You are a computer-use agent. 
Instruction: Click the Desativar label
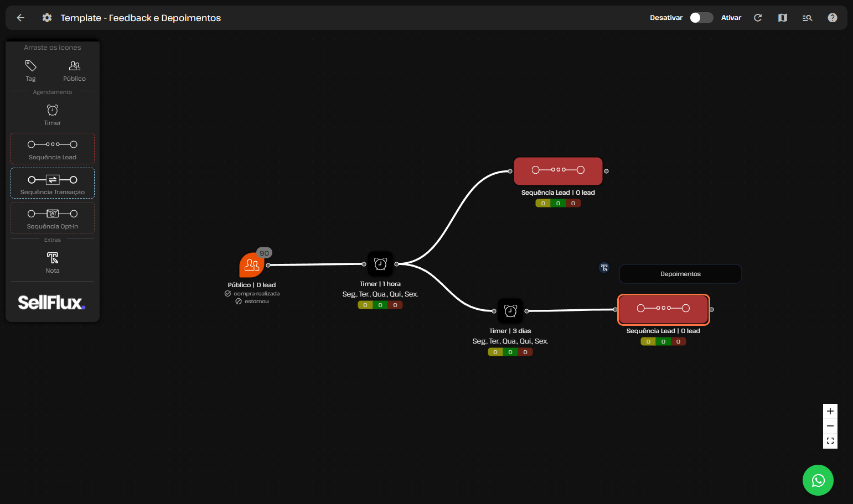tap(666, 18)
